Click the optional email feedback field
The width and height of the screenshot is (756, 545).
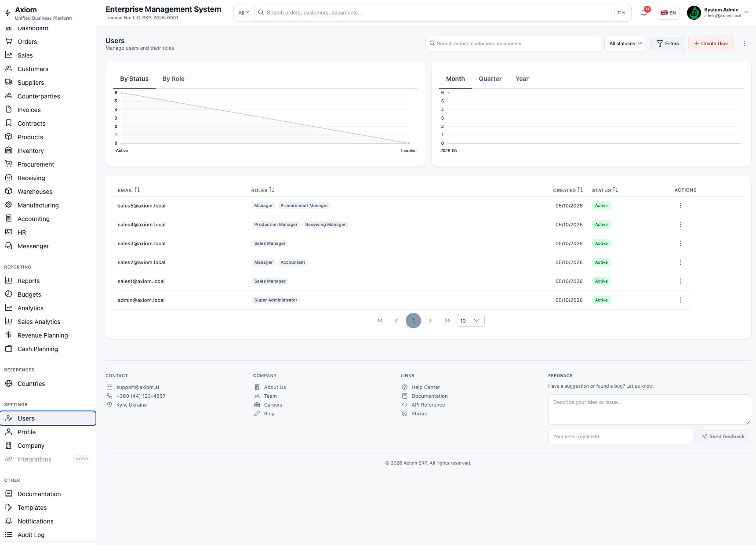(x=620, y=436)
